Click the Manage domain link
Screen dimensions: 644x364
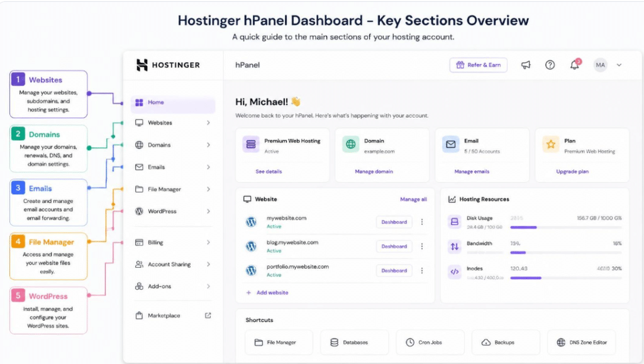click(374, 172)
